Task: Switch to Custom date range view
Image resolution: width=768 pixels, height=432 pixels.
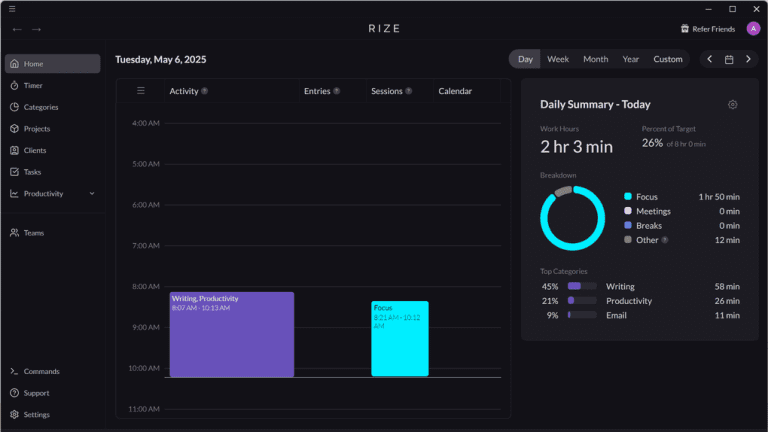Action: coord(668,59)
